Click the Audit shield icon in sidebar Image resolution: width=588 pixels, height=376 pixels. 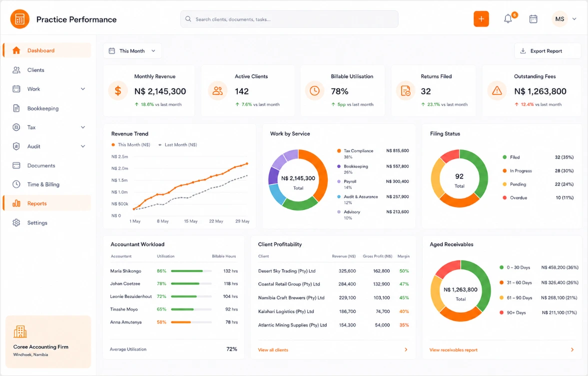click(16, 146)
